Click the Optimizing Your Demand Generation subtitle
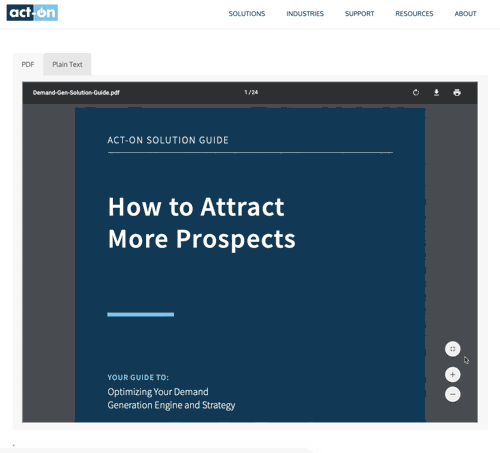This screenshot has width=500, height=453. tap(171, 398)
